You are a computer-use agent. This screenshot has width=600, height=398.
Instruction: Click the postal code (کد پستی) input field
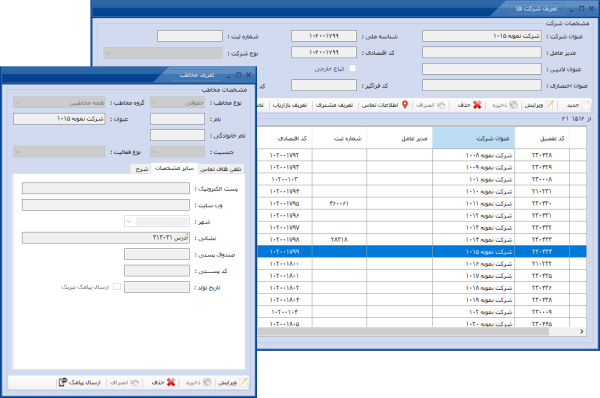click(157, 271)
